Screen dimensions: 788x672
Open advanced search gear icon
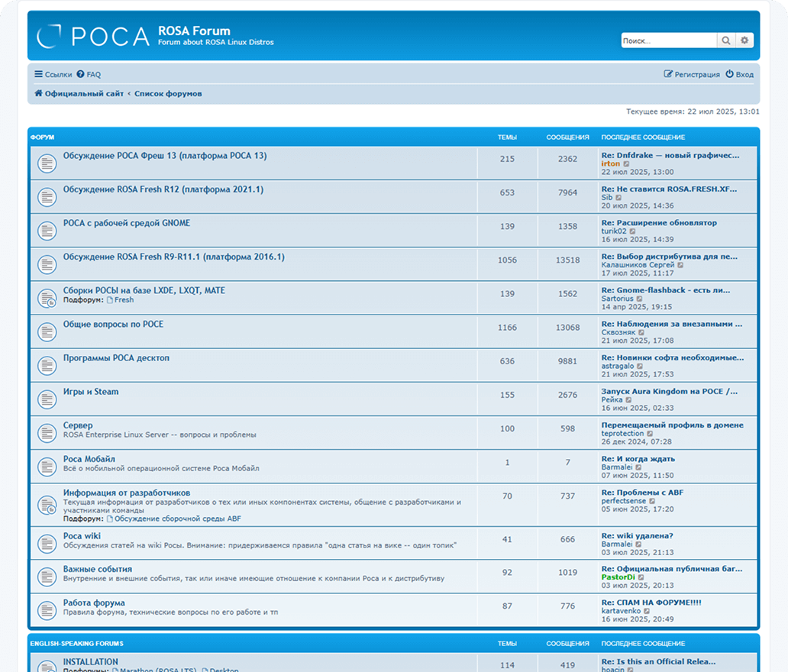coord(744,40)
